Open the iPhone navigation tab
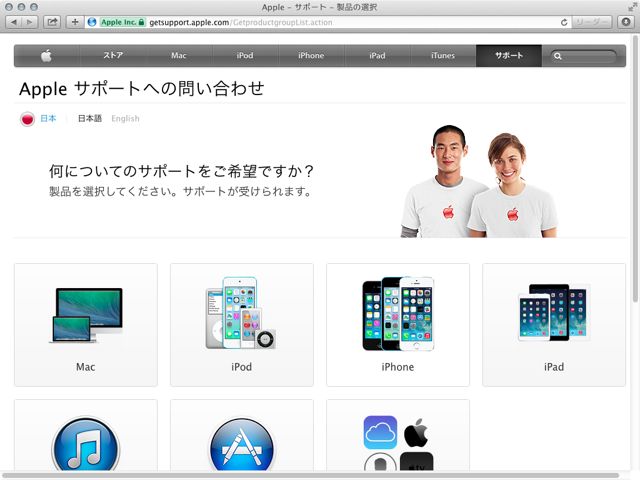Screen dimensions: 640x480 click(311, 56)
